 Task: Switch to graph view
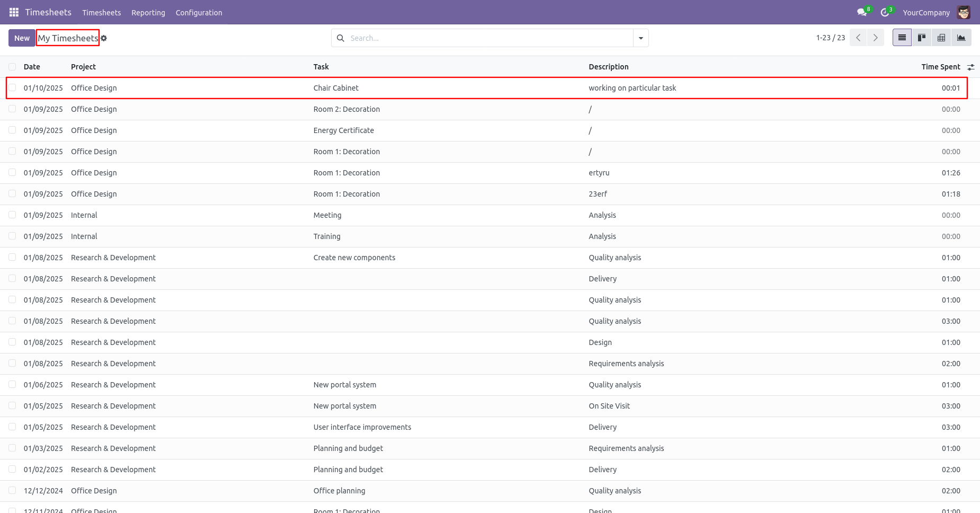961,38
